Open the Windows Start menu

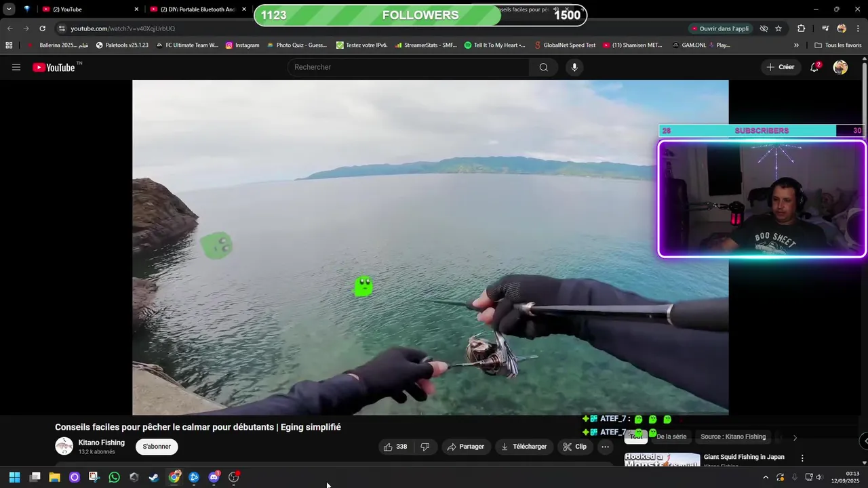[x=14, y=477]
